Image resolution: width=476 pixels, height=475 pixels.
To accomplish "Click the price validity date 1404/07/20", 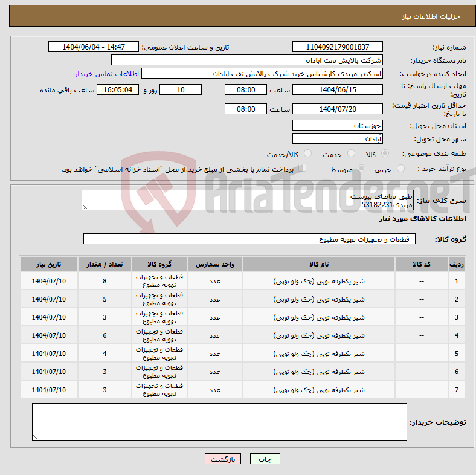I will (x=337, y=109).
